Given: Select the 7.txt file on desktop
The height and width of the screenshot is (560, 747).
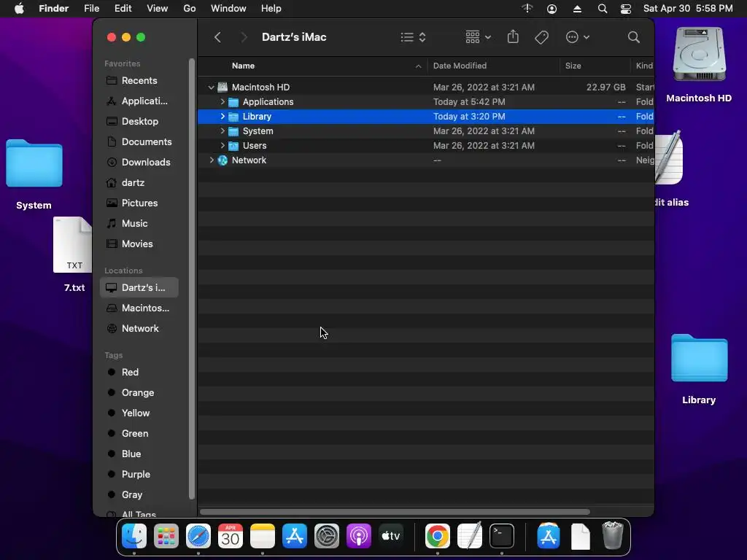Looking at the screenshot, I should (x=74, y=254).
